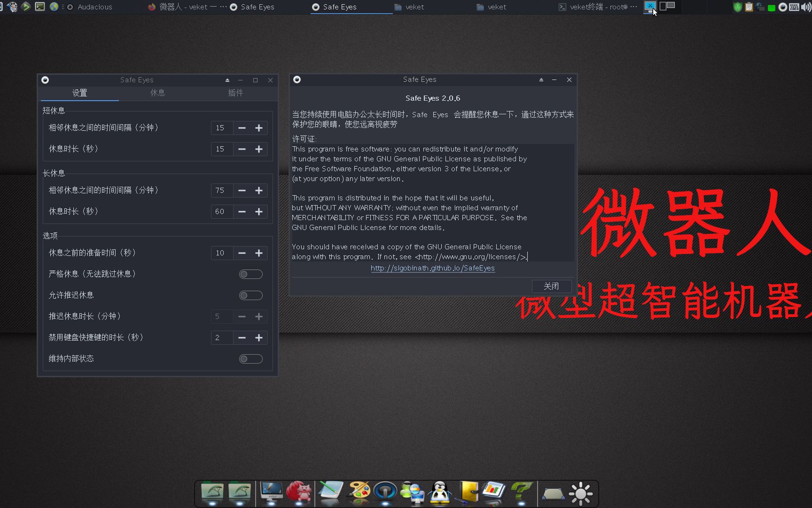812x508 pixels.
Task: Open the volume speaker tray icon
Action: [805, 7]
